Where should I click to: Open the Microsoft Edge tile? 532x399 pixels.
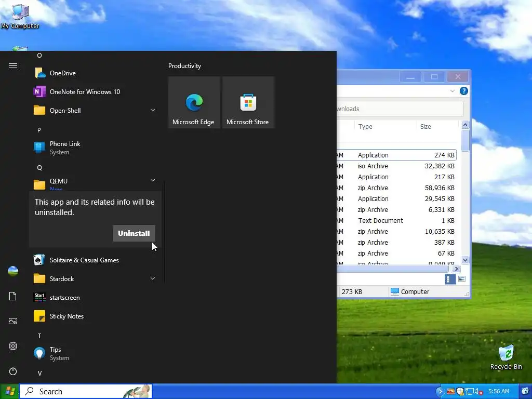pyautogui.click(x=194, y=102)
